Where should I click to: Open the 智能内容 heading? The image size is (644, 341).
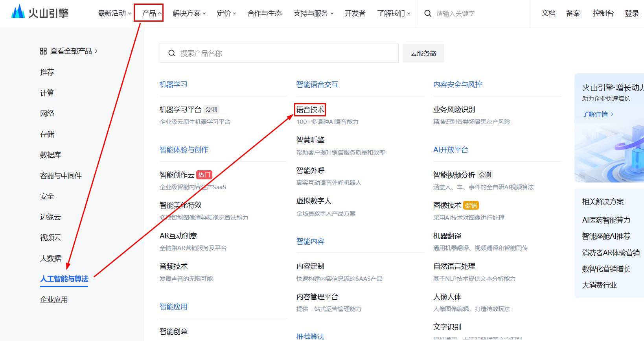point(310,241)
